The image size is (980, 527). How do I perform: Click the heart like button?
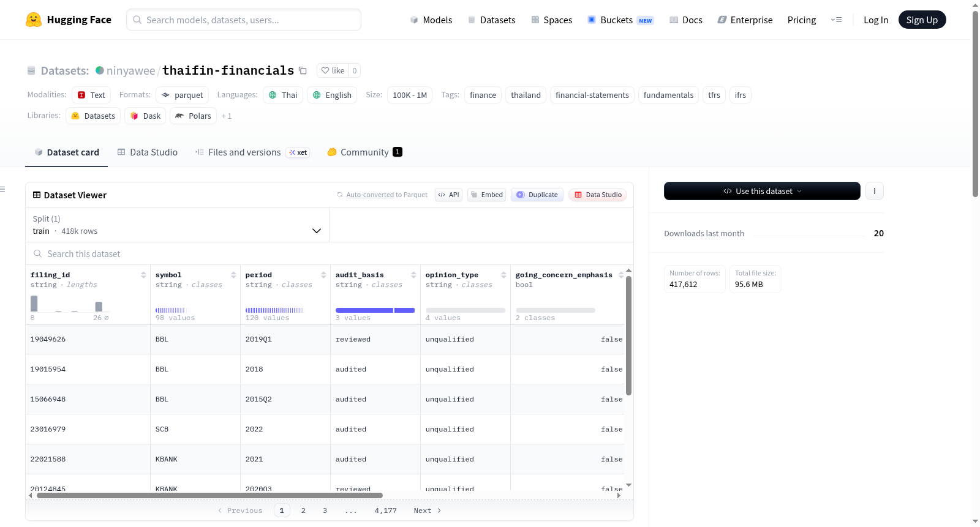333,70
